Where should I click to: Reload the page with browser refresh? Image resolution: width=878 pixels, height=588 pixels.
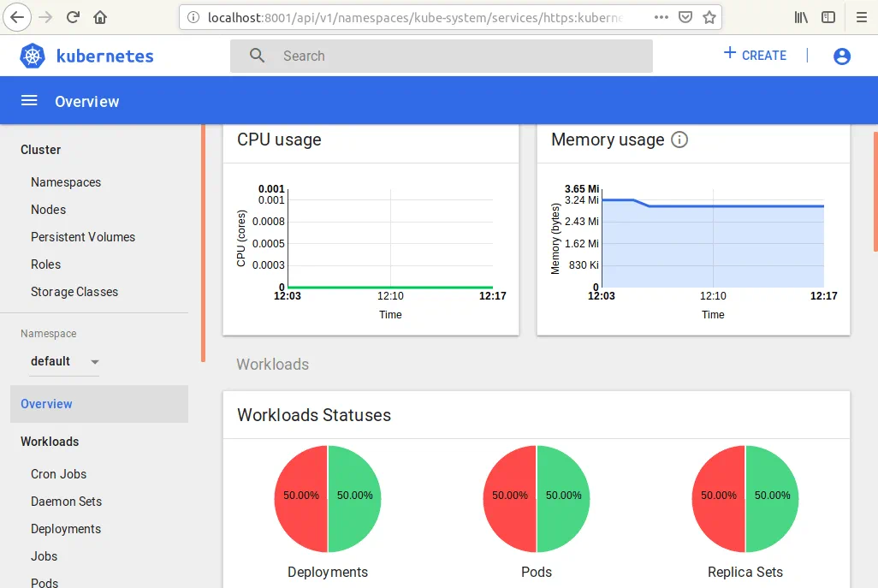click(x=74, y=17)
